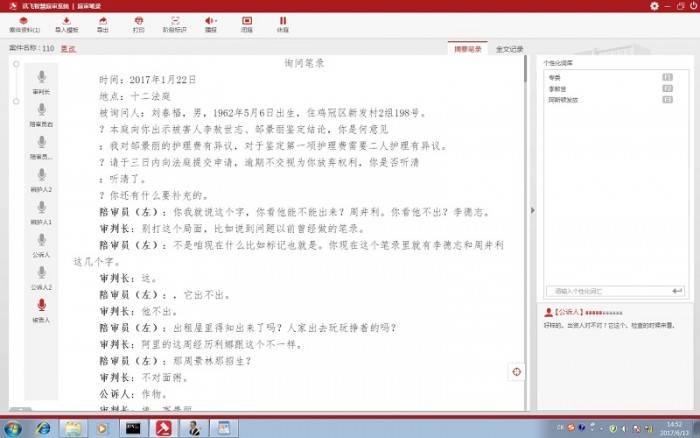The height and width of the screenshot is (438, 700).
Task: Click the 导出 export icon
Action: 102,24
